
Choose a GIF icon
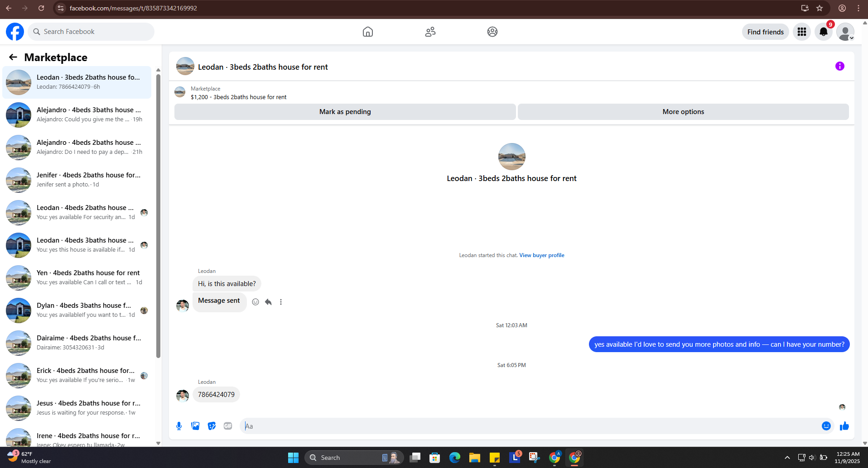[228, 426]
